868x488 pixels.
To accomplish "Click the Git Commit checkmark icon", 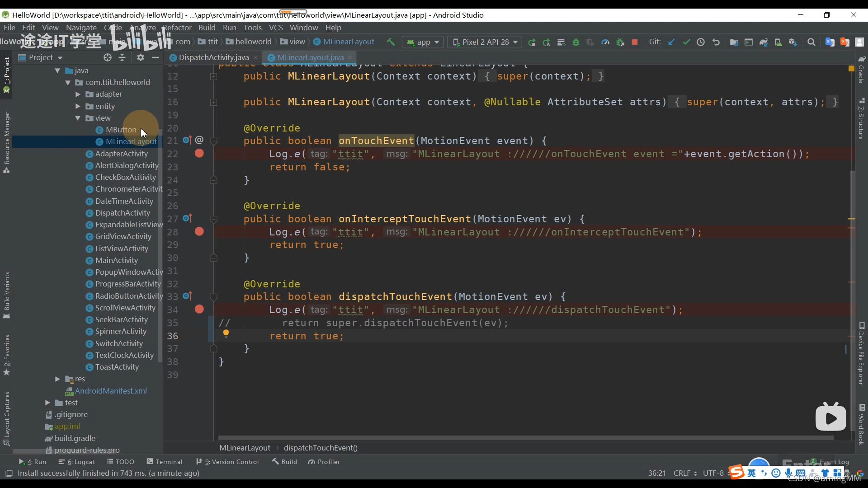I will (x=686, y=42).
